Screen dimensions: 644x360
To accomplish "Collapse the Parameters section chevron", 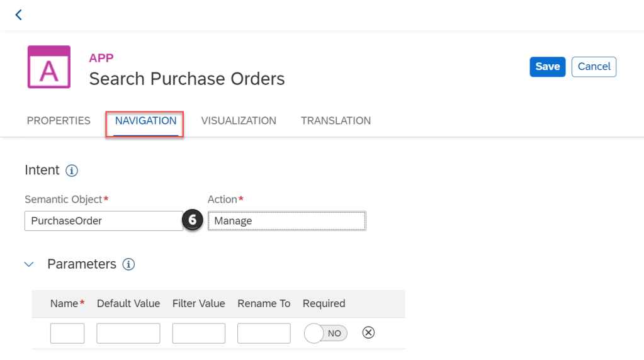I will pyautogui.click(x=29, y=264).
